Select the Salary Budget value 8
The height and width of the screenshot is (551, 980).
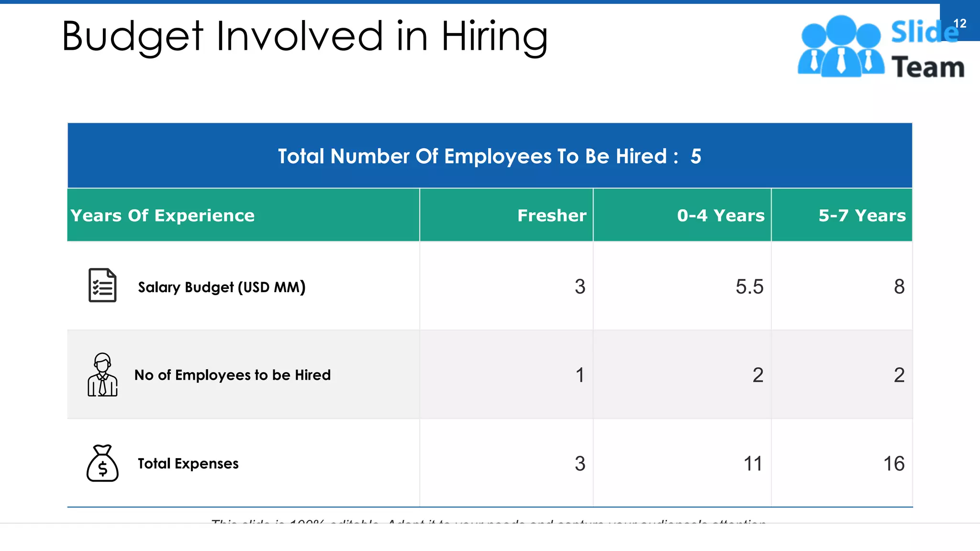click(899, 287)
